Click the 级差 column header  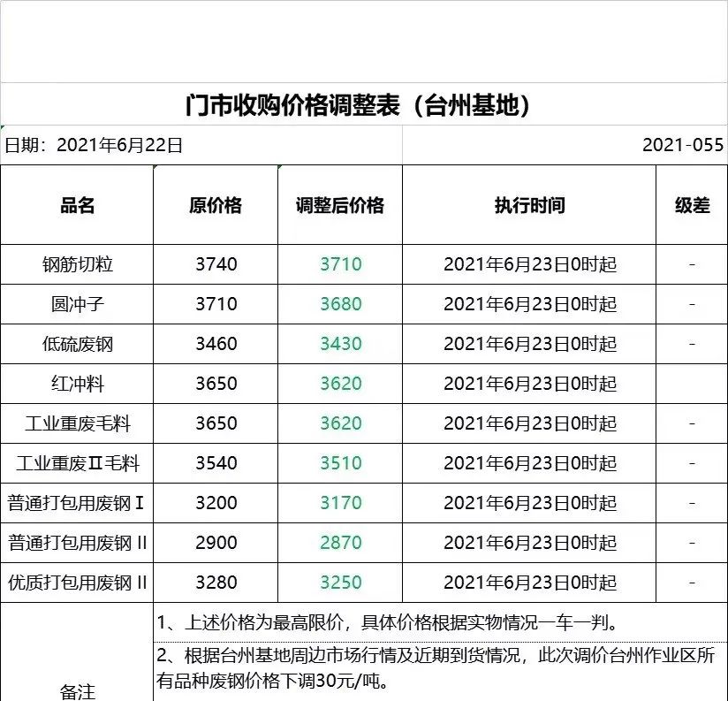[x=693, y=205]
